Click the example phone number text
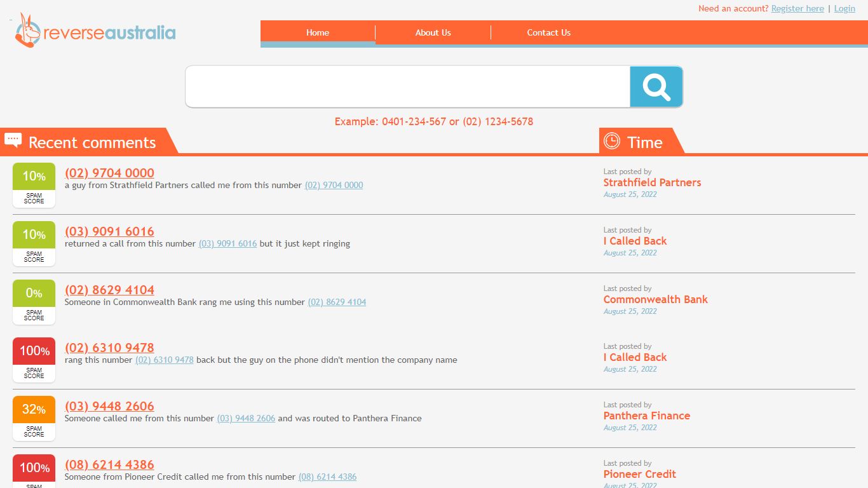The height and width of the screenshot is (488, 868). pos(434,121)
